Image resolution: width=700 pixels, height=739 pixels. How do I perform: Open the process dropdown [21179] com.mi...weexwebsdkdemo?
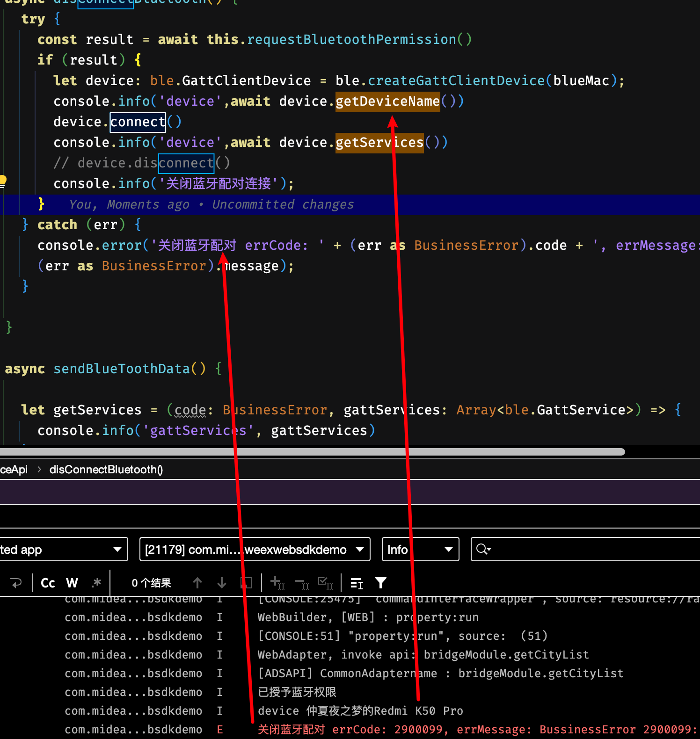[x=255, y=549]
